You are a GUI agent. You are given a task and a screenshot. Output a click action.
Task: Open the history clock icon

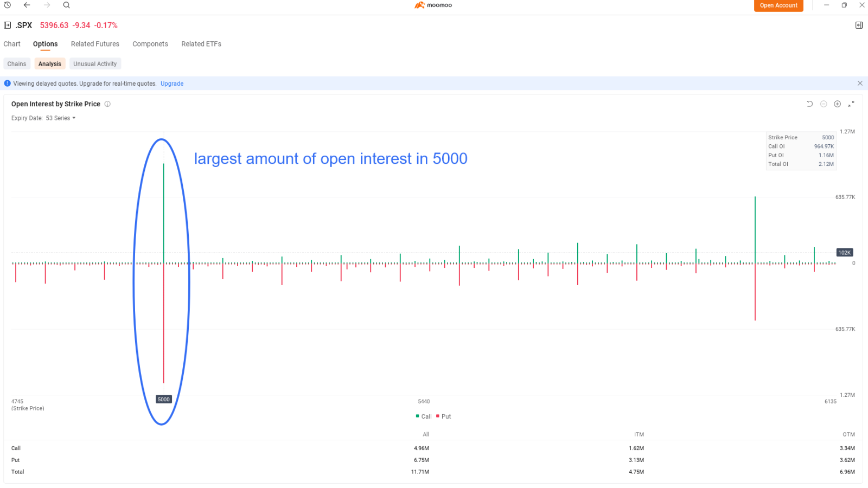click(8, 5)
